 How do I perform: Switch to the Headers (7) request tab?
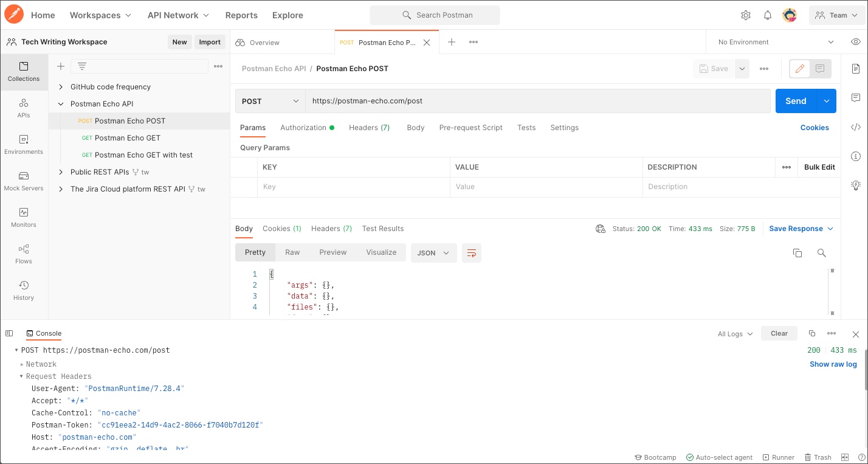[369, 128]
